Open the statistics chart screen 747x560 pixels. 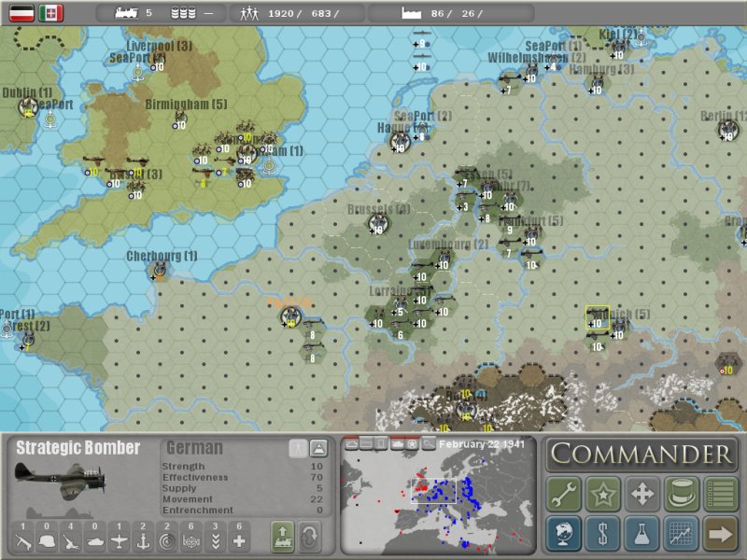click(682, 534)
